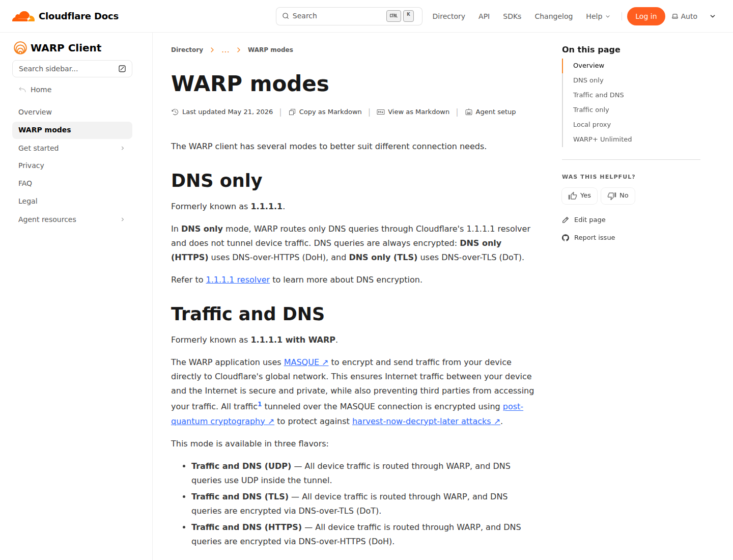The height and width of the screenshot is (560, 733).
Task: Click the Last updated clock icon
Action: coord(175,112)
